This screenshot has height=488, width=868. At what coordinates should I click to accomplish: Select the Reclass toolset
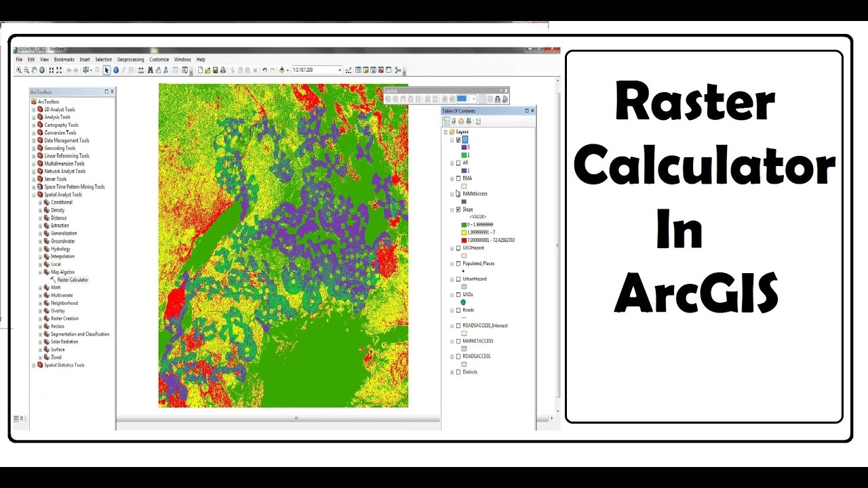tap(58, 326)
